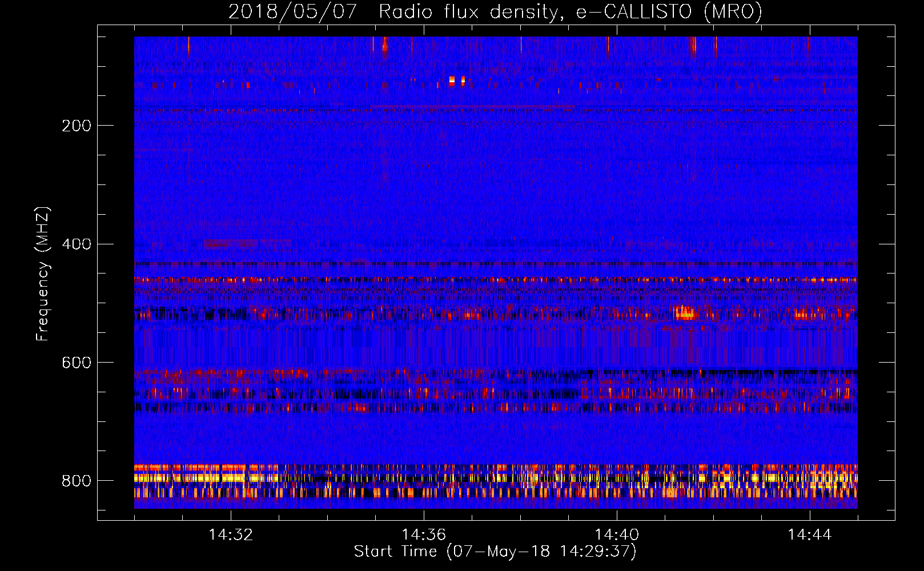The image size is (924, 571).
Task: Click the '200' frequency tick label
Action: click(x=77, y=126)
